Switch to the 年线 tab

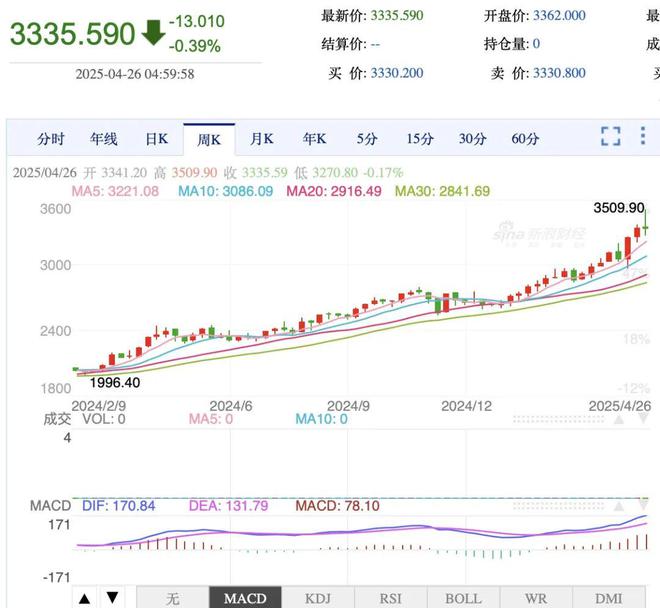point(104,139)
